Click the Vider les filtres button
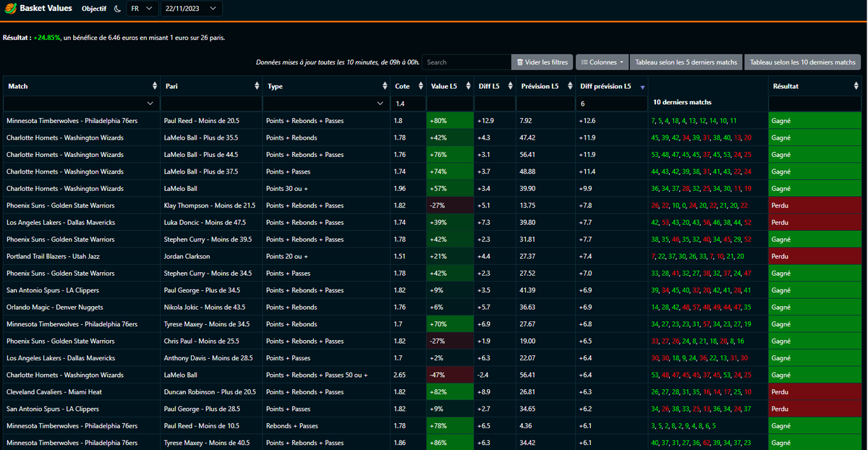The height and width of the screenshot is (450, 868). [542, 62]
